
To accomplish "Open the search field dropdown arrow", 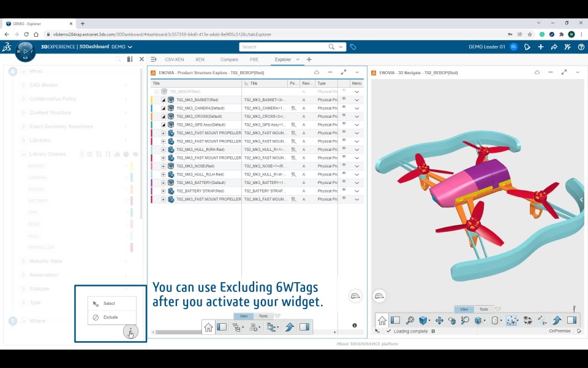I will [x=341, y=47].
